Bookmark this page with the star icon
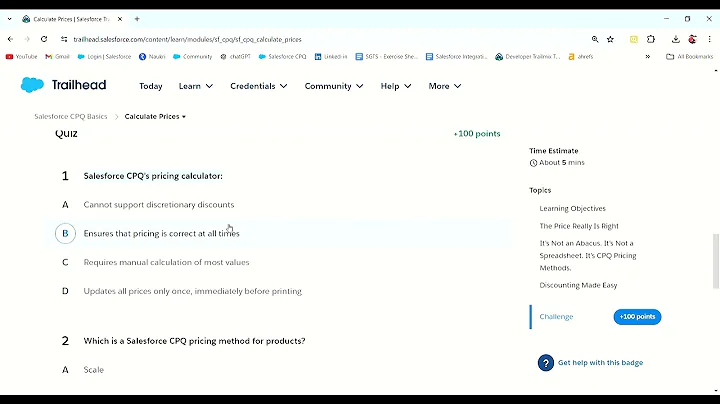This screenshot has width=720, height=404. [610, 39]
